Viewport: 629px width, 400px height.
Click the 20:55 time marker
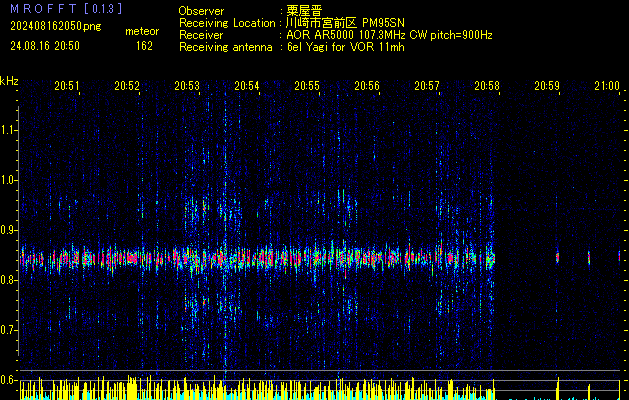[x=307, y=86]
